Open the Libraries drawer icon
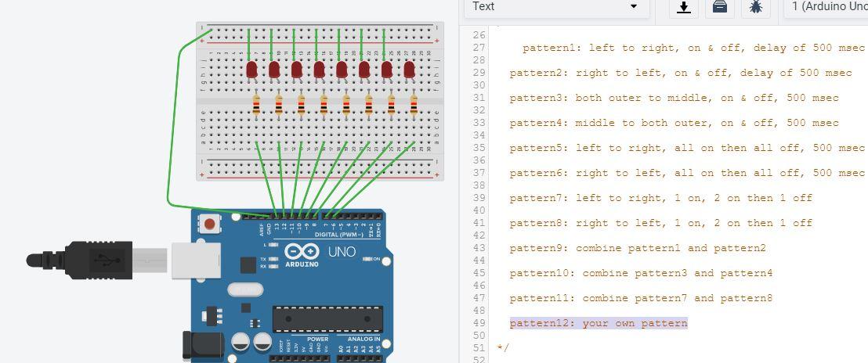 pyautogui.click(x=720, y=7)
